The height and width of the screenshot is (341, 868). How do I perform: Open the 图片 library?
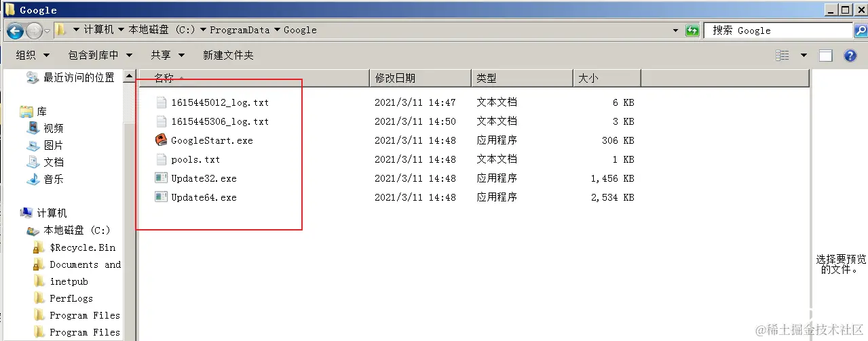point(54,145)
